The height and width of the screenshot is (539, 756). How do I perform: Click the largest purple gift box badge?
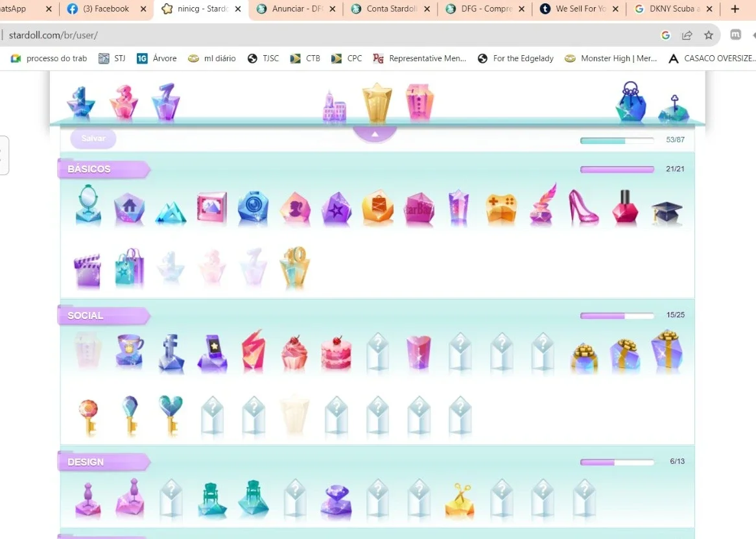click(667, 351)
